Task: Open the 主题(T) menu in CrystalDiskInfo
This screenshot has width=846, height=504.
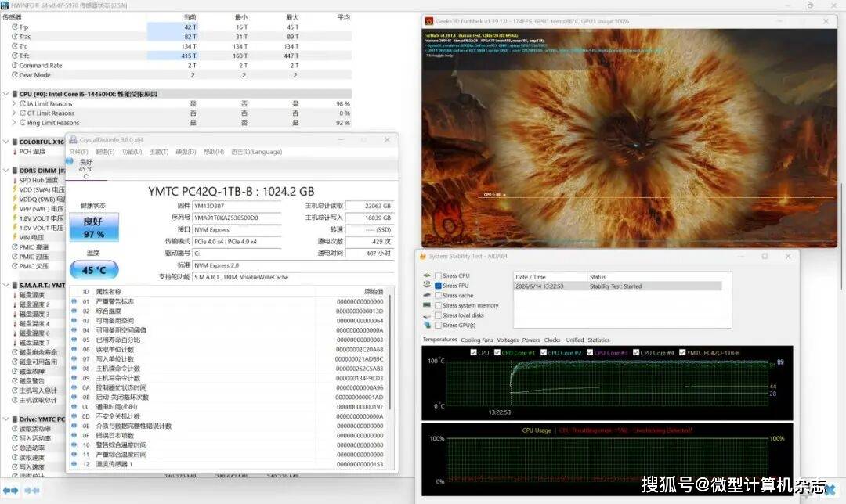Action: (158, 152)
